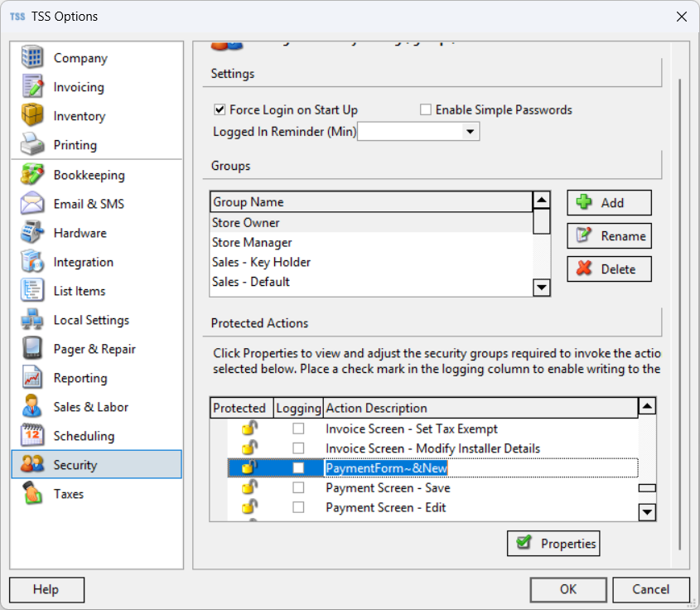Open the Bookkeeping icon
Viewport: 700px width, 610px height.
[x=32, y=175]
